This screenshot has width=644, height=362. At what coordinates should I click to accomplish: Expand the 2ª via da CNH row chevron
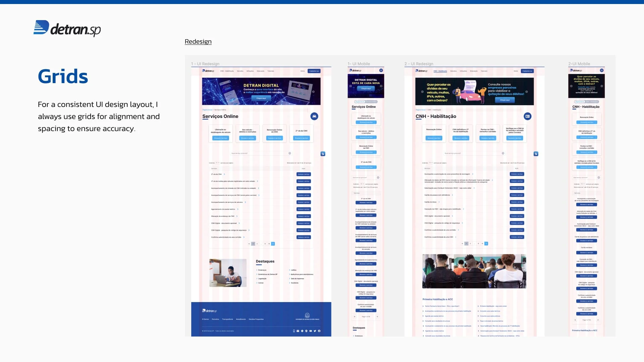point(224,174)
